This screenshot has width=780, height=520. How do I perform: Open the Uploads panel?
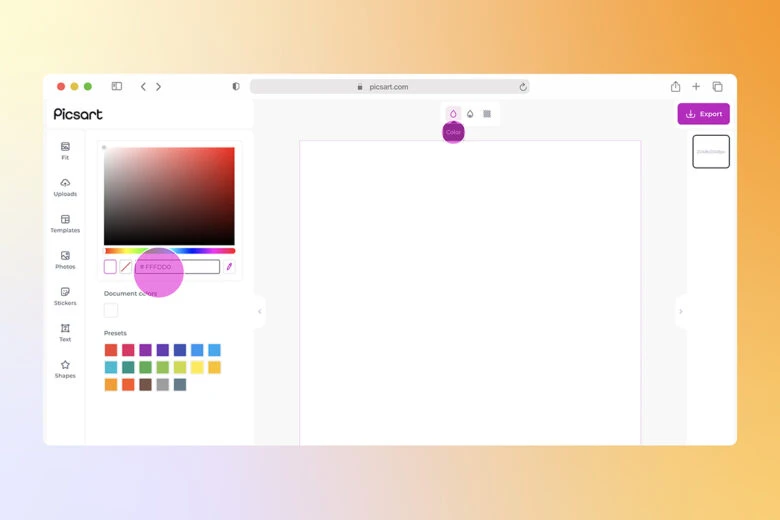(x=65, y=187)
